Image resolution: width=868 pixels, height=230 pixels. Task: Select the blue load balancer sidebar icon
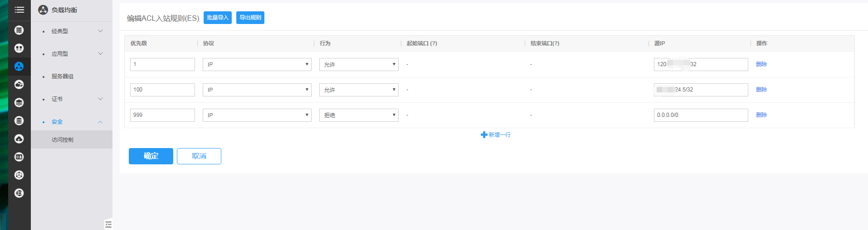19,67
